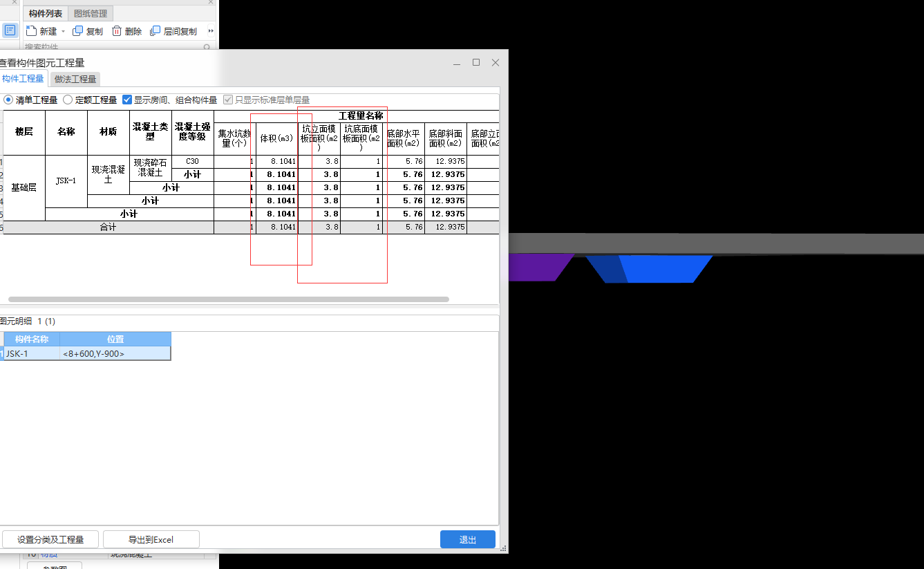This screenshot has height=569, width=924.
Task: Click the 混凝土类型 column header
Action: click(151, 132)
